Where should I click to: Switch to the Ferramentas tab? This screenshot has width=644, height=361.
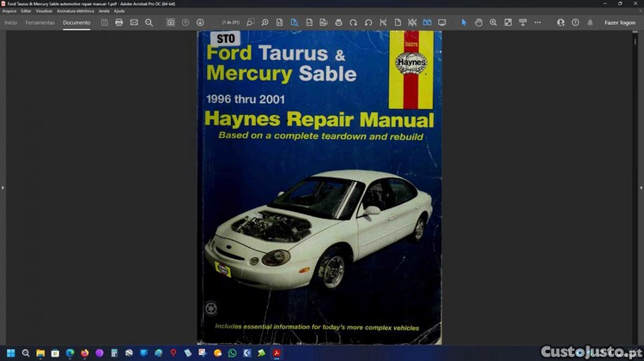(39, 22)
